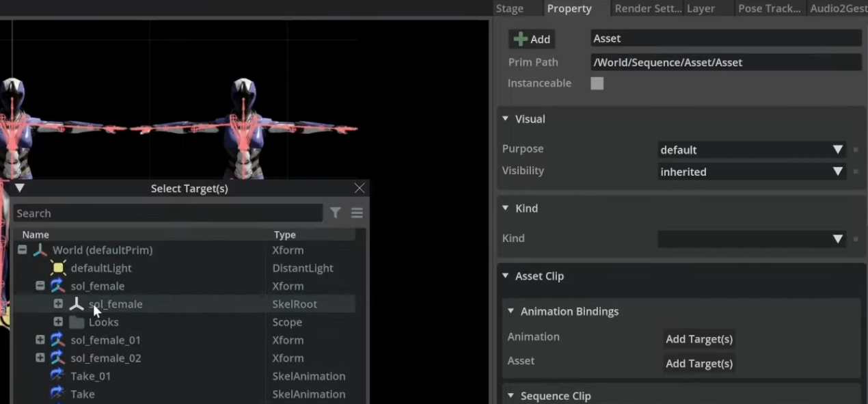Screen dimensions: 868x404
Task: Click the Search field in Select Target(s)
Action: (x=167, y=213)
